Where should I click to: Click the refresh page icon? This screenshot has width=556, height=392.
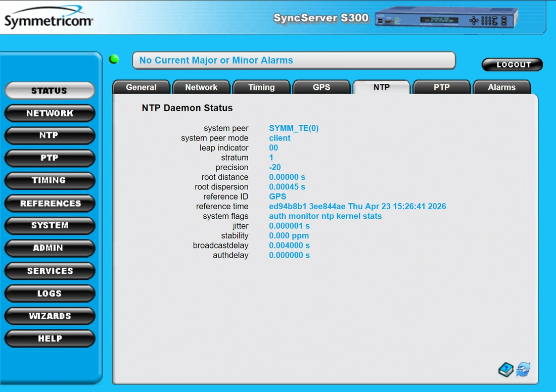tap(523, 369)
